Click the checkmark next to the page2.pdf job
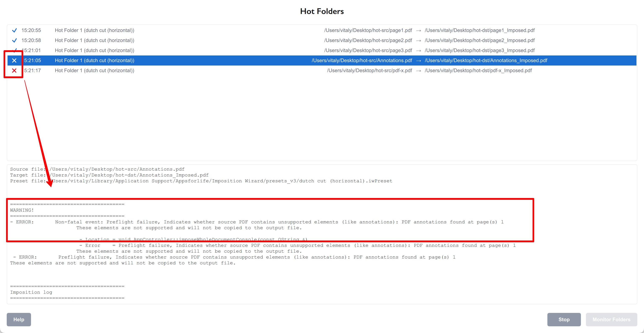This screenshot has height=333, width=644. [x=14, y=40]
